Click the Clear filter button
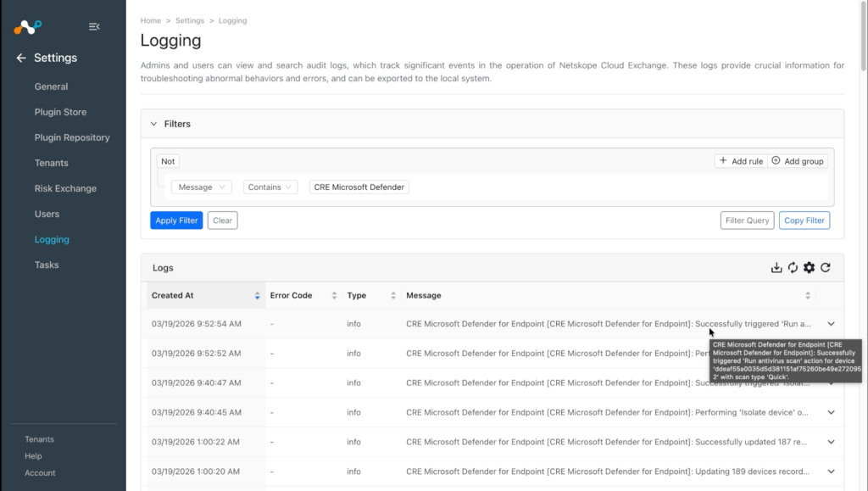 pos(223,220)
